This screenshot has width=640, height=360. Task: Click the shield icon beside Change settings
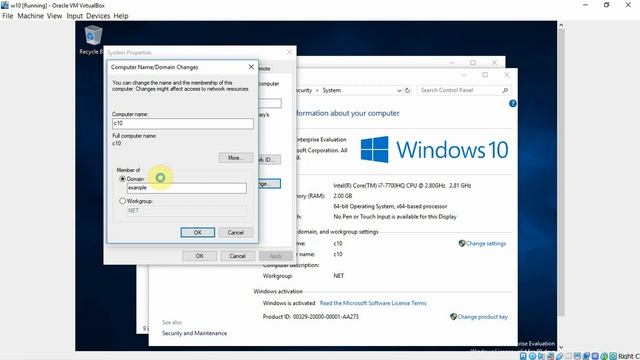pyautogui.click(x=462, y=243)
